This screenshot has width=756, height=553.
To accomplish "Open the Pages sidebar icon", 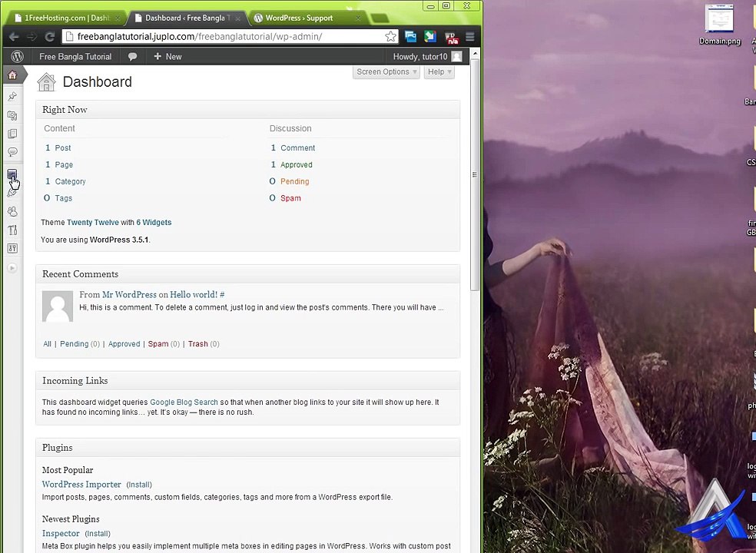I will (x=12, y=134).
